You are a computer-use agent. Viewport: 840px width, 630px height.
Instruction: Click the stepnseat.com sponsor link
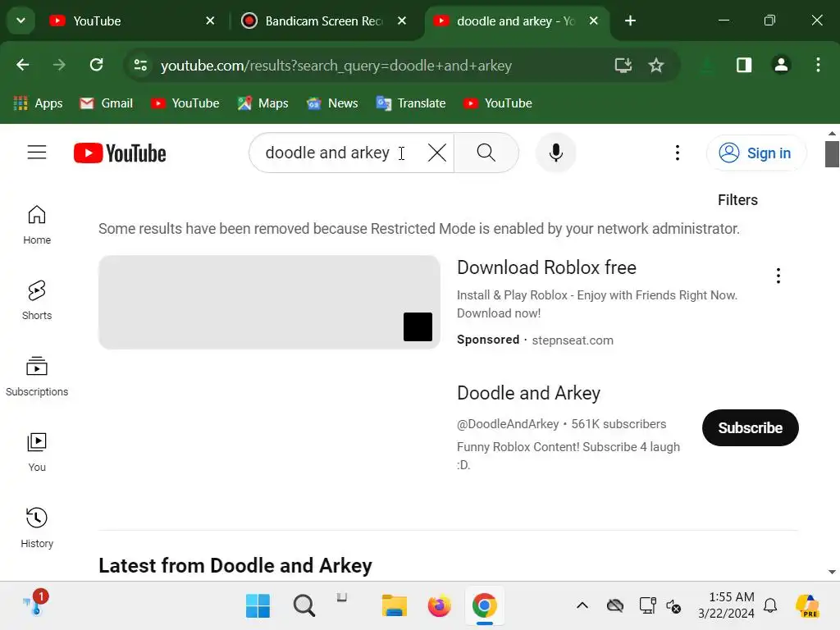pos(572,340)
